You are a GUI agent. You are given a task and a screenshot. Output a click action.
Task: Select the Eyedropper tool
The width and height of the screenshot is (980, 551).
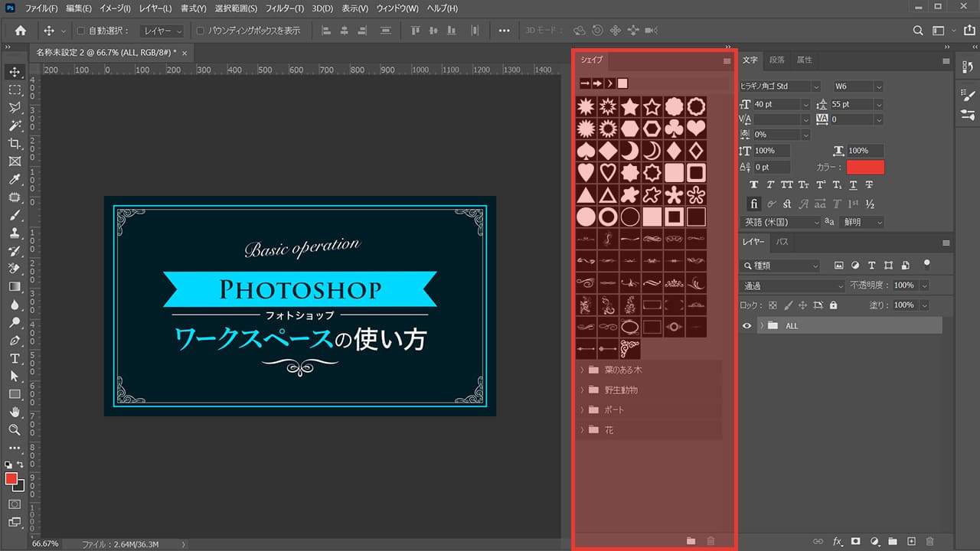click(15, 179)
